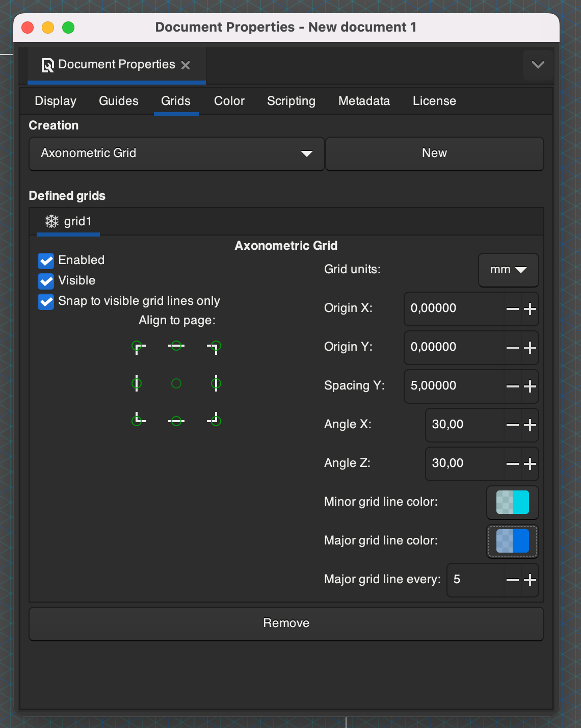Switch to the Display tab

[56, 101]
